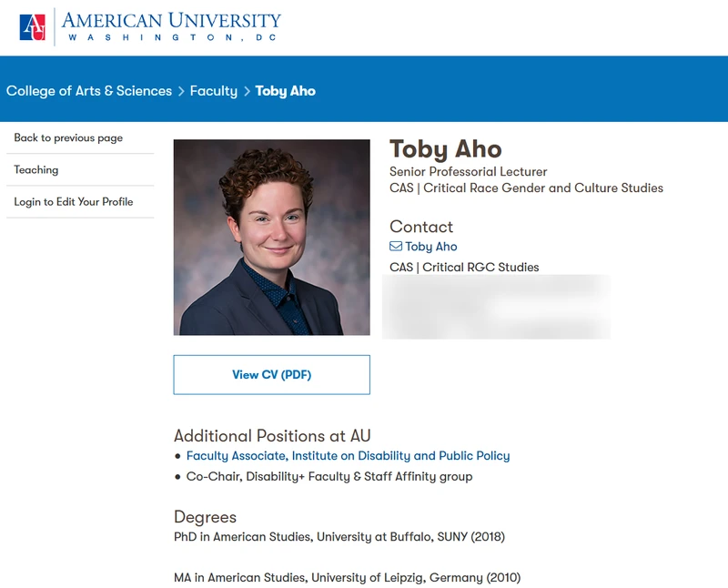Go to College of Arts & Sciences breadcrumb
This screenshot has height=588, width=728.
click(x=89, y=91)
